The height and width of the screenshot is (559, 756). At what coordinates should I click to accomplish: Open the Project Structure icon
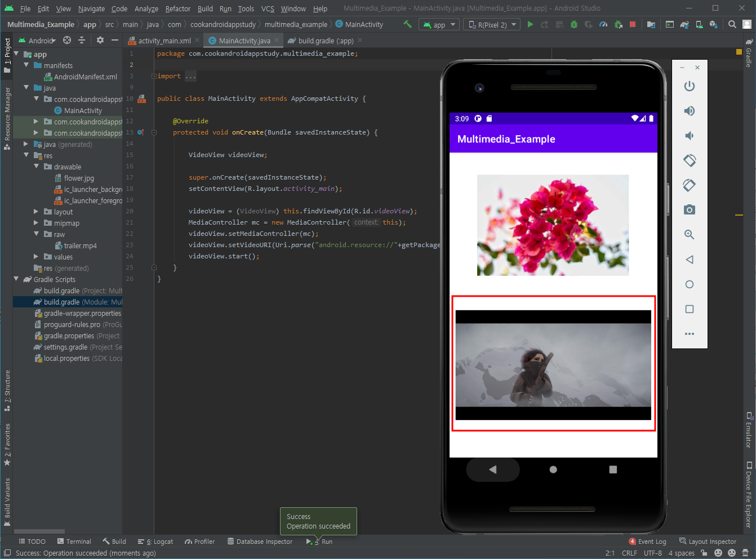coord(651,24)
